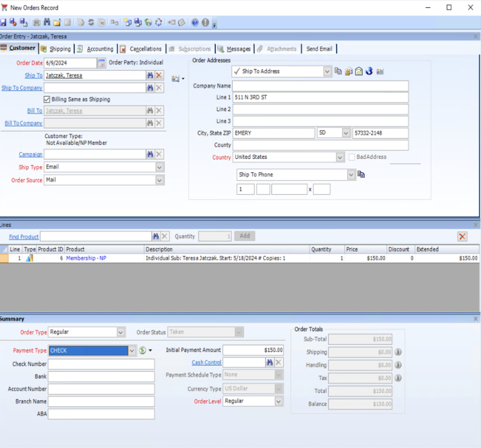Open the Ship Type dropdown
Image resolution: width=481 pixels, height=448 pixels.
pos(159,167)
